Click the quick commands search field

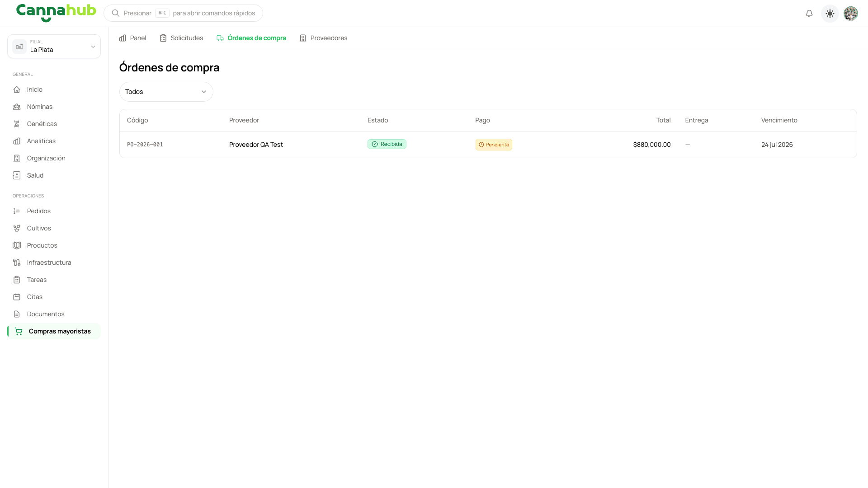pos(183,13)
